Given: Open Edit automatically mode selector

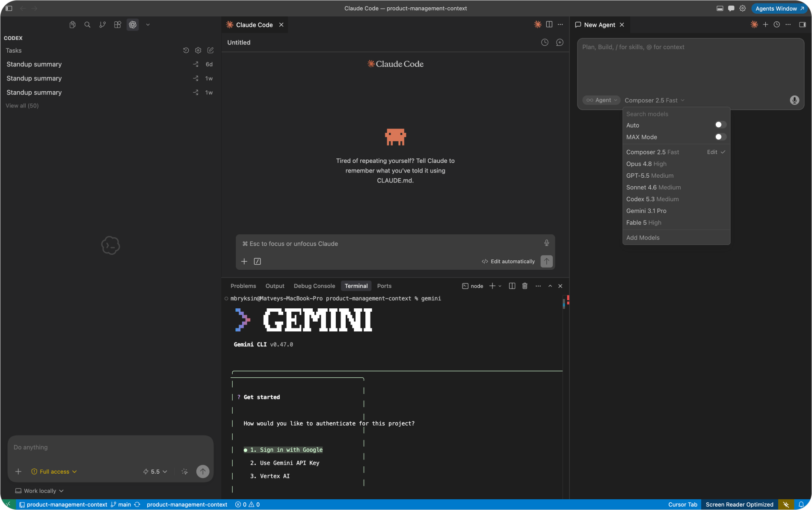Looking at the screenshot, I should click(508, 261).
